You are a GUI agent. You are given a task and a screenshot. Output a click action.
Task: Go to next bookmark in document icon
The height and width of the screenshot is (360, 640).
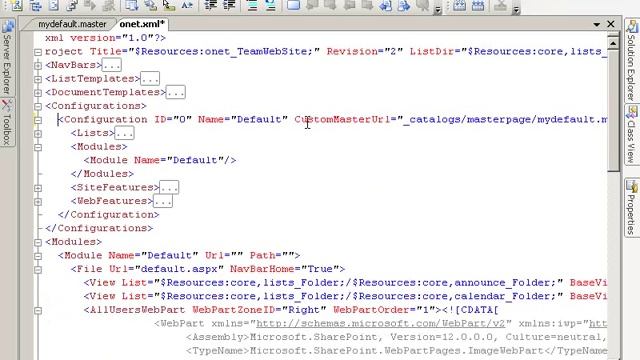404,5
